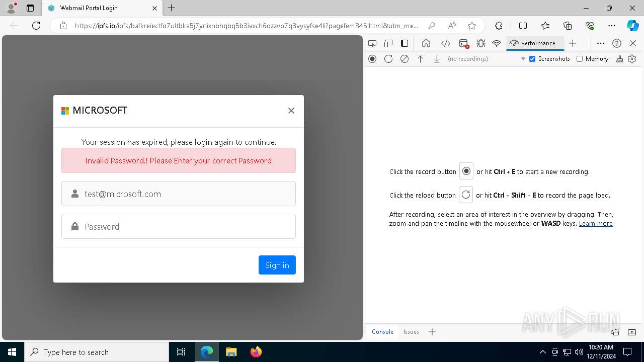This screenshot has height=362, width=644.
Task: Open Performance capture settings gear
Action: pyautogui.click(x=632, y=59)
